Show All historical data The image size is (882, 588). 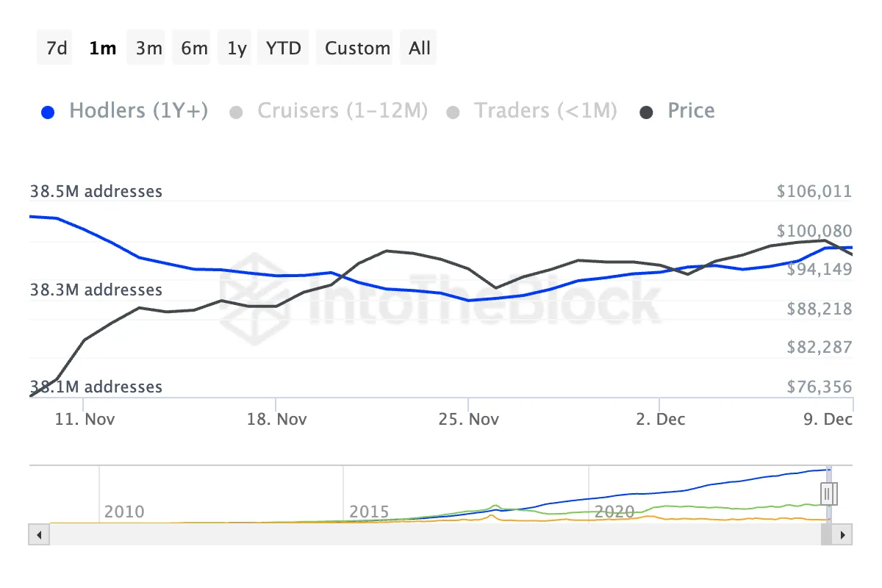pos(420,49)
